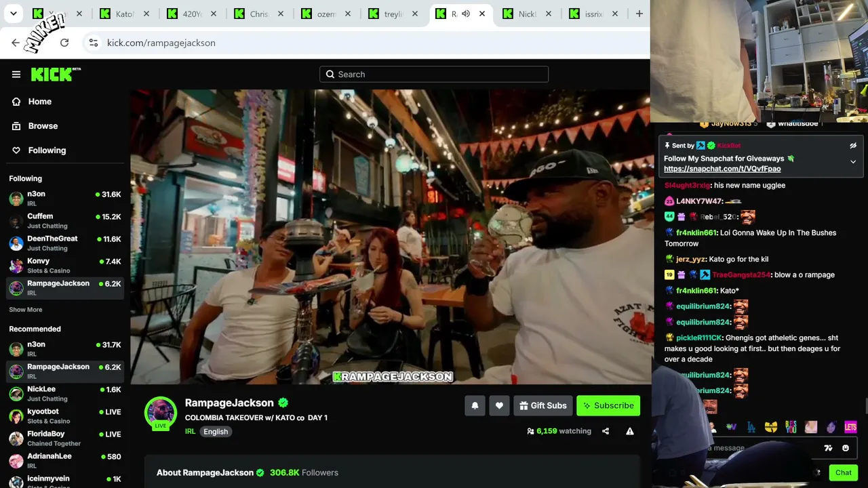
Task: Open n3on's channel in Following list
Action: 65,199
